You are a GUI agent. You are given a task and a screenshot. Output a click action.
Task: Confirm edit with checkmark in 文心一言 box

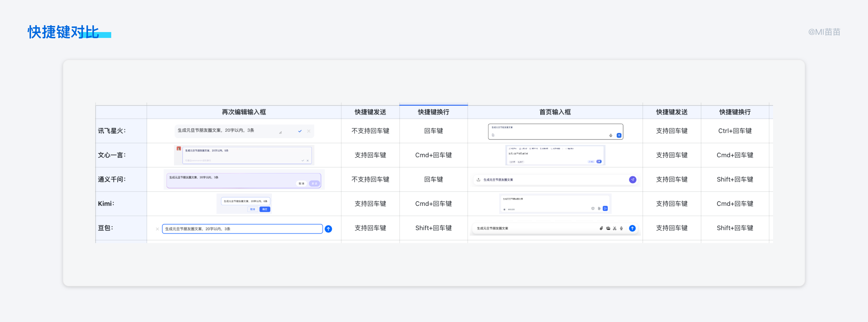click(303, 161)
